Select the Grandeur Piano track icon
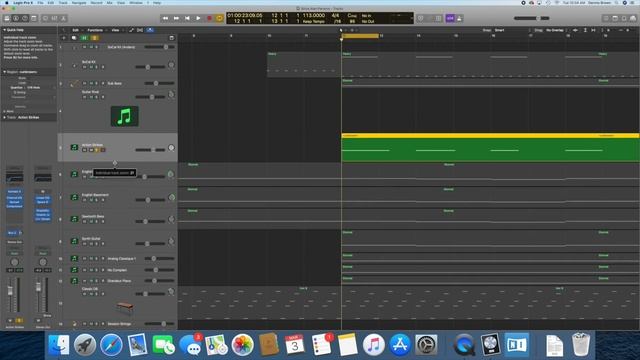 [x=74, y=281]
